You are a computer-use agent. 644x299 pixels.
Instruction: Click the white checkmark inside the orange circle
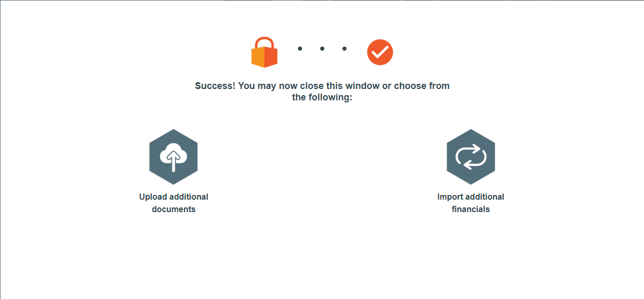[x=380, y=52]
